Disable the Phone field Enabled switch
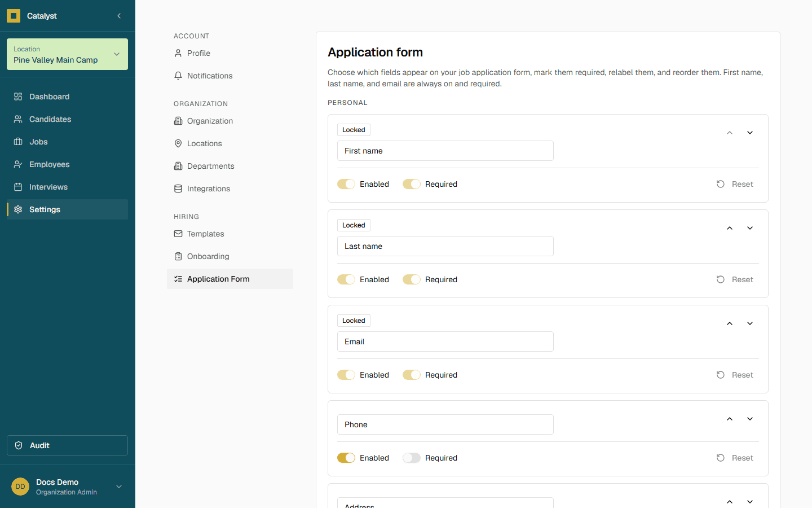 click(x=346, y=458)
